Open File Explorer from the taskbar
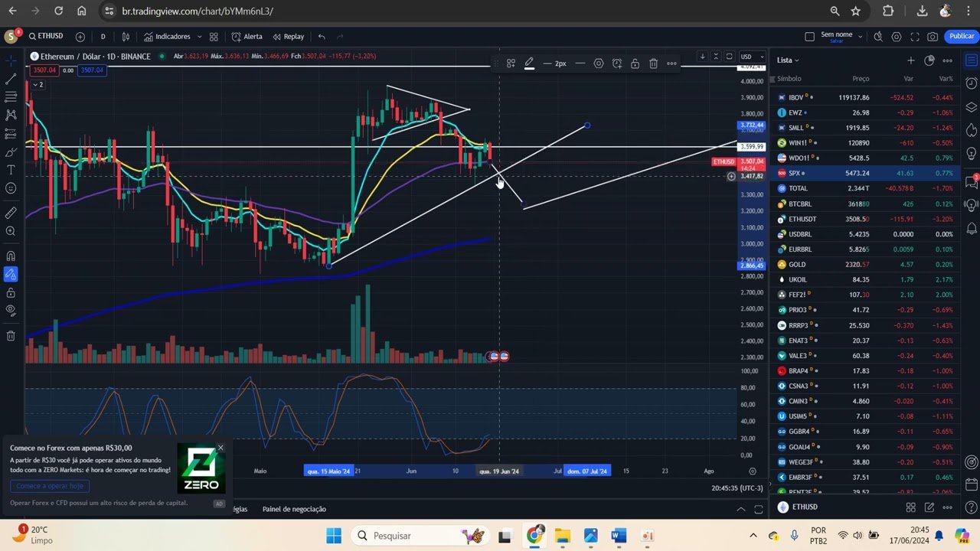 coord(563,536)
